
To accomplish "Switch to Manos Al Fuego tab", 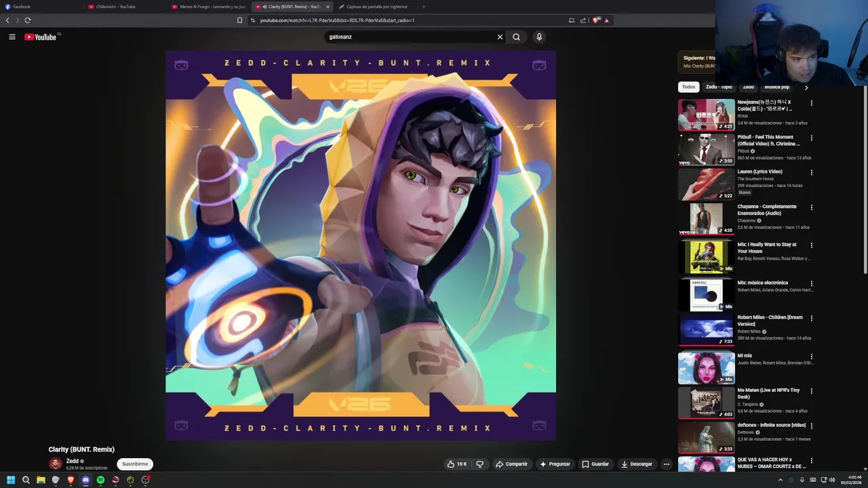I will point(209,7).
